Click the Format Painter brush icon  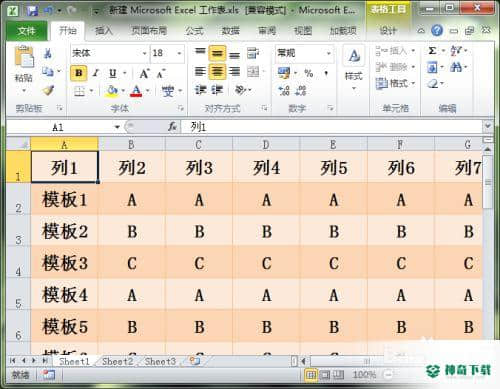pyautogui.click(x=48, y=90)
